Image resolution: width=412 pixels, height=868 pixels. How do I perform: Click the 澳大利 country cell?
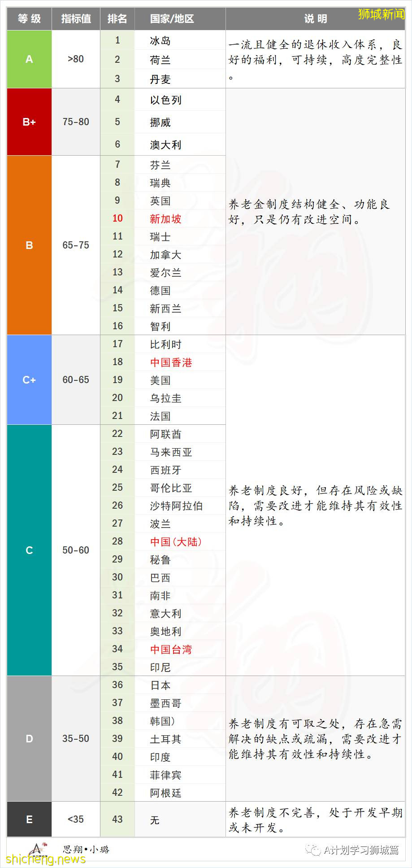pyautogui.click(x=180, y=144)
